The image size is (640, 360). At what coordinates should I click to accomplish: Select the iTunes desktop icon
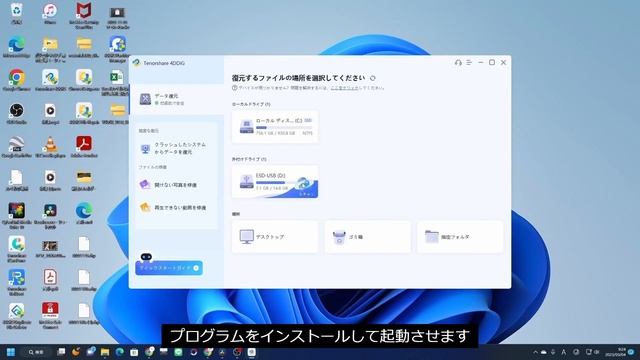click(50, 13)
